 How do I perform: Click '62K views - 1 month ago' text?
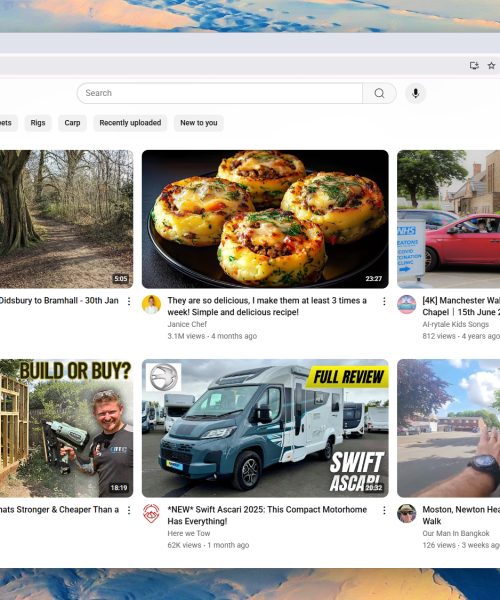[x=208, y=545]
